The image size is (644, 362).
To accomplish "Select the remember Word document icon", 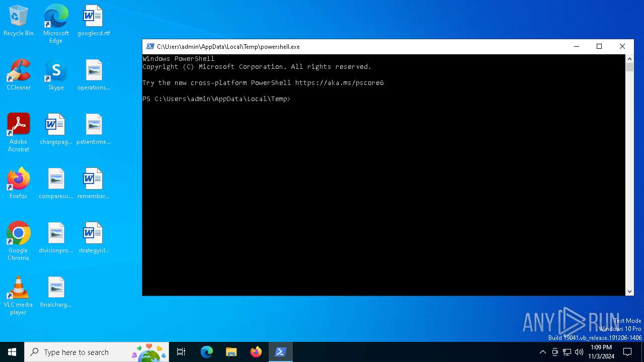I will (x=94, y=184).
